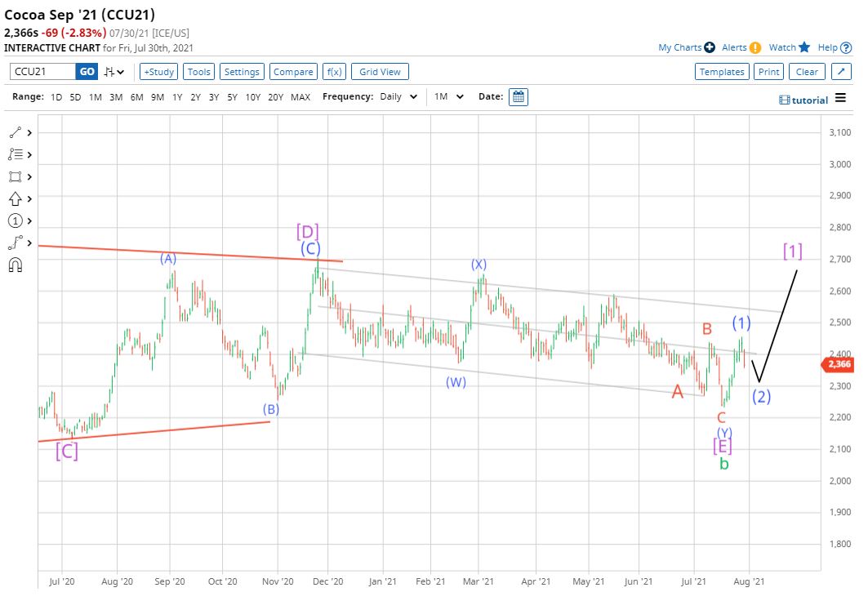This screenshot has width=868, height=601.
Task: Set range to MAX
Action: pos(300,97)
